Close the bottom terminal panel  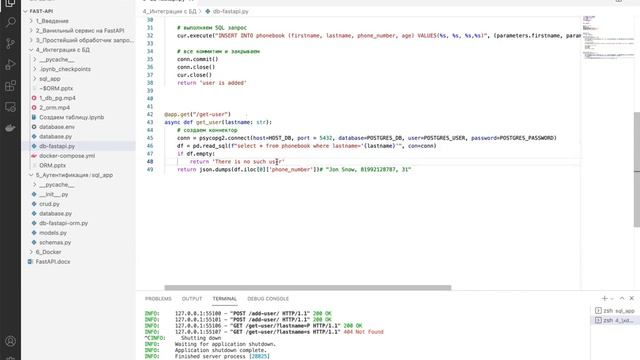point(632,298)
